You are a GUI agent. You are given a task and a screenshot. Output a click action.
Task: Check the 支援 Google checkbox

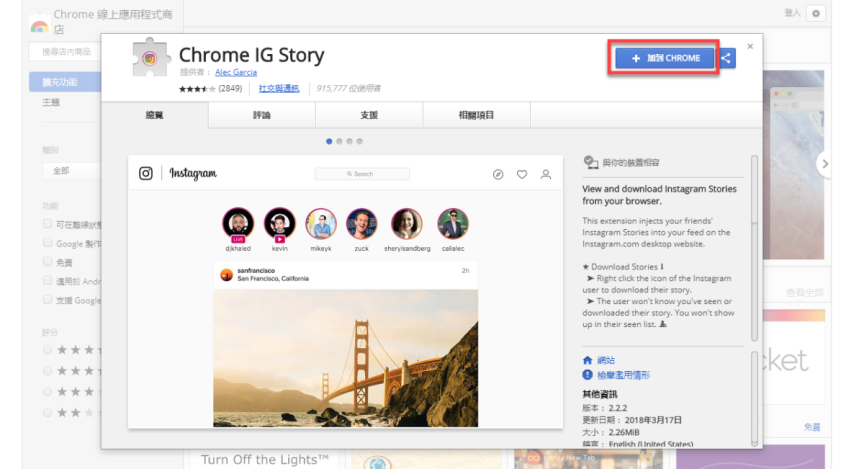[47, 299]
